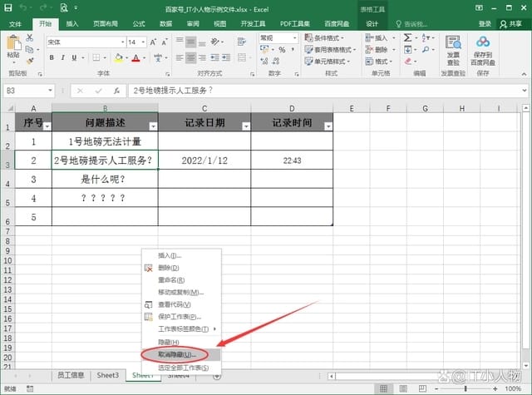The image size is (532, 395).
Task: Click the AutoSum sigma icon
Action: pyautogui.click(x=407, y=38)
